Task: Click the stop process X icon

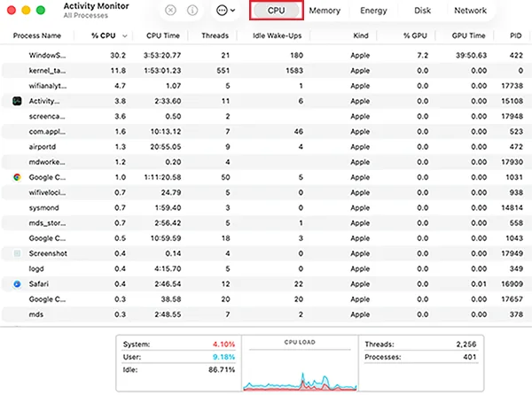Action: coord(170,11)
